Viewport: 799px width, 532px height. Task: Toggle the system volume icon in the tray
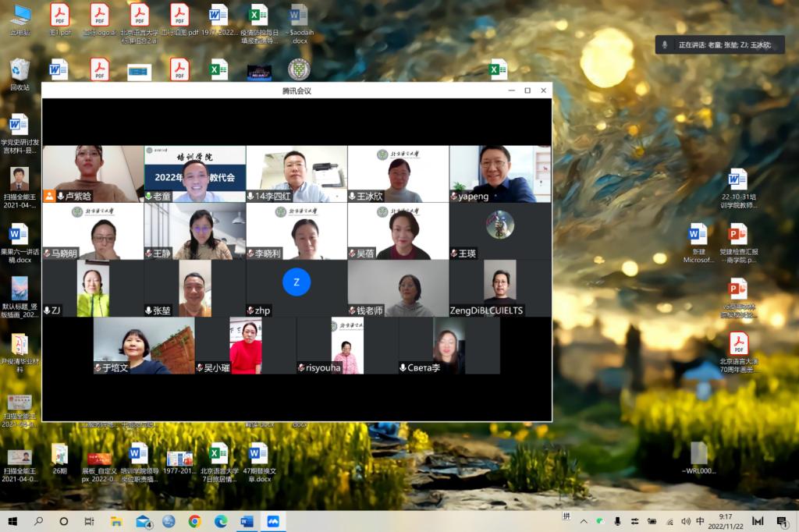pos(685,521)
